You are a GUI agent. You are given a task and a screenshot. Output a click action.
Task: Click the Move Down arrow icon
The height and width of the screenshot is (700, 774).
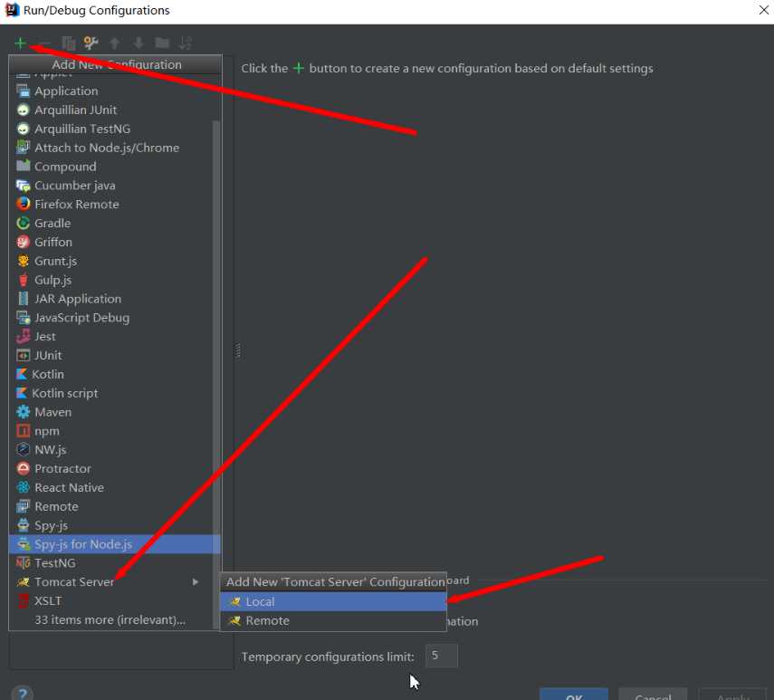click(139, 43)
